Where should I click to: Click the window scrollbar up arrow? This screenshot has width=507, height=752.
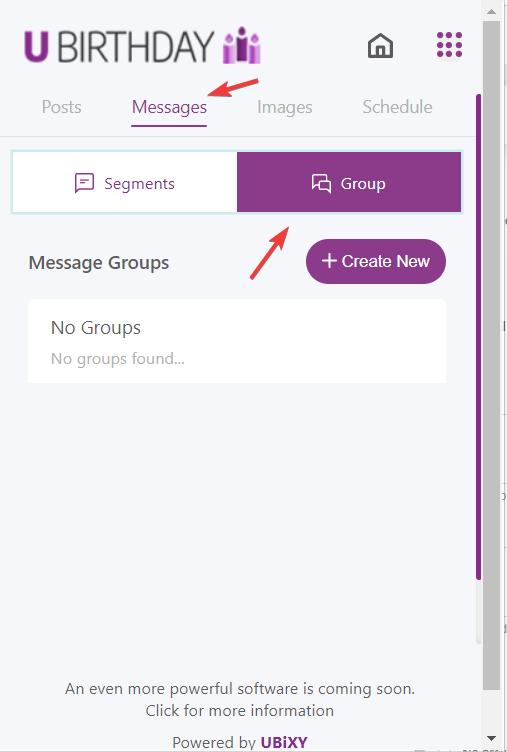coord(491,11)
